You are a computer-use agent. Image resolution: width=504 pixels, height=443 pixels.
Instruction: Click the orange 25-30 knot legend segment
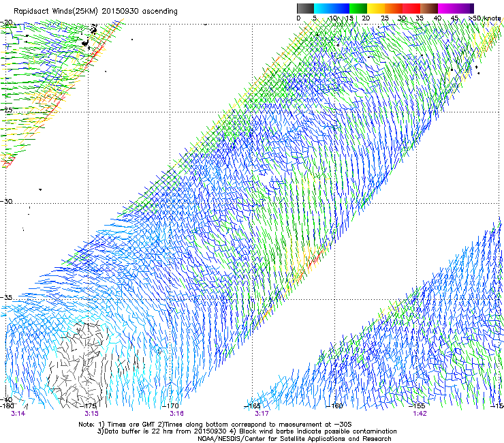pos(394,8)
